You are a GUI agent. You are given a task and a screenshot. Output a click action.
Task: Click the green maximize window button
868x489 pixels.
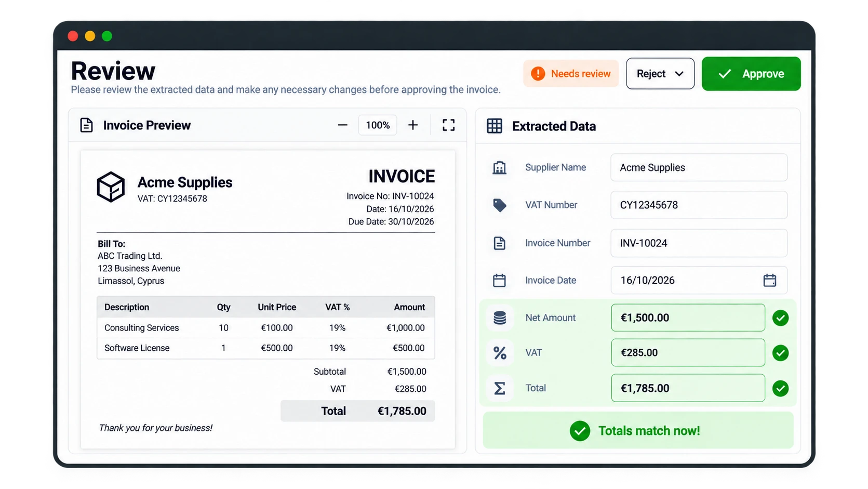coord(107,36)
